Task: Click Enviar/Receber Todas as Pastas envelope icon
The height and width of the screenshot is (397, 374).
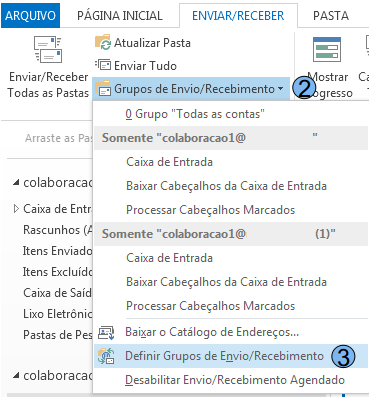Action: point(48,50)
